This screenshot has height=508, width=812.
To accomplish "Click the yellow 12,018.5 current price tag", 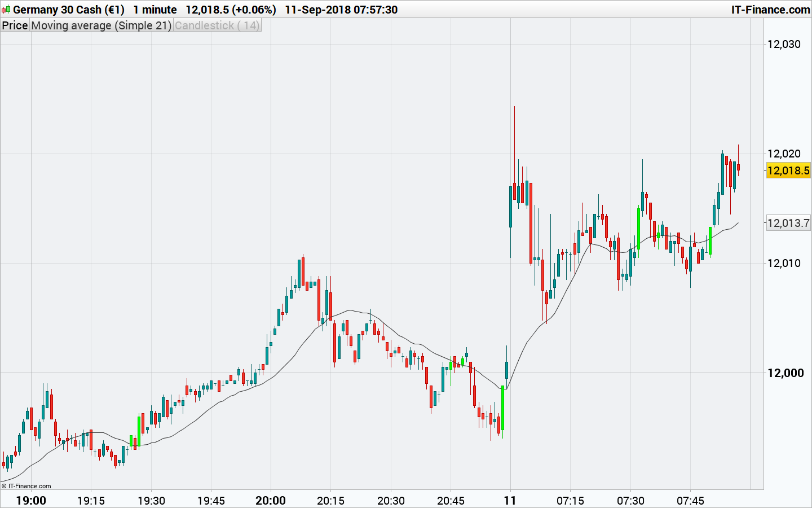I will click(788, 170).
